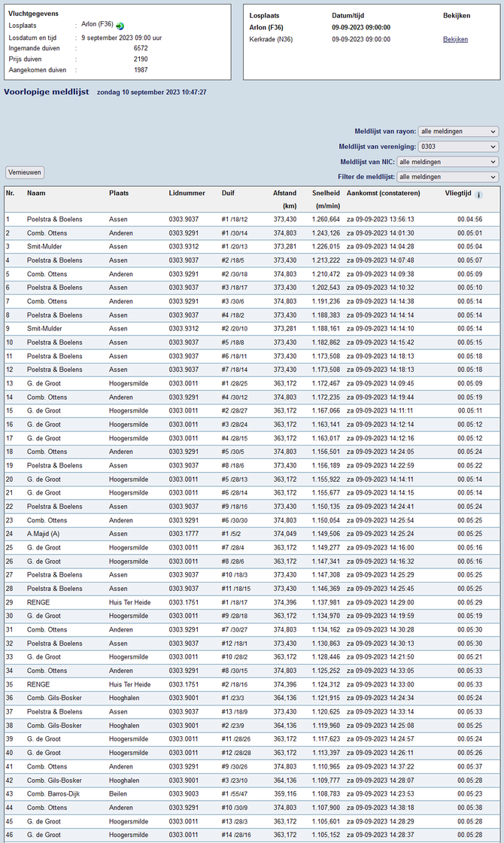The width and height of the screenshot is (504, 843).
Task: Click the Nr. column header
Action: 11,193
